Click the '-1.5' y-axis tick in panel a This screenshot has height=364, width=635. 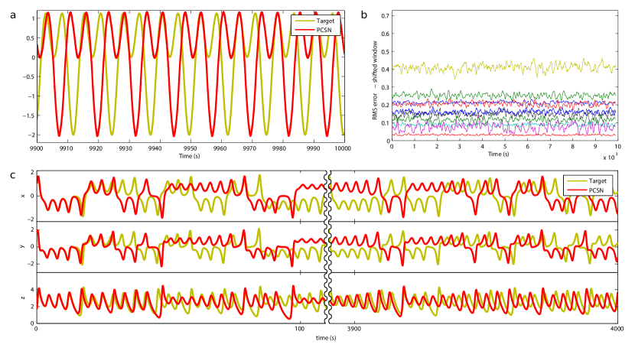click(28, 115)
